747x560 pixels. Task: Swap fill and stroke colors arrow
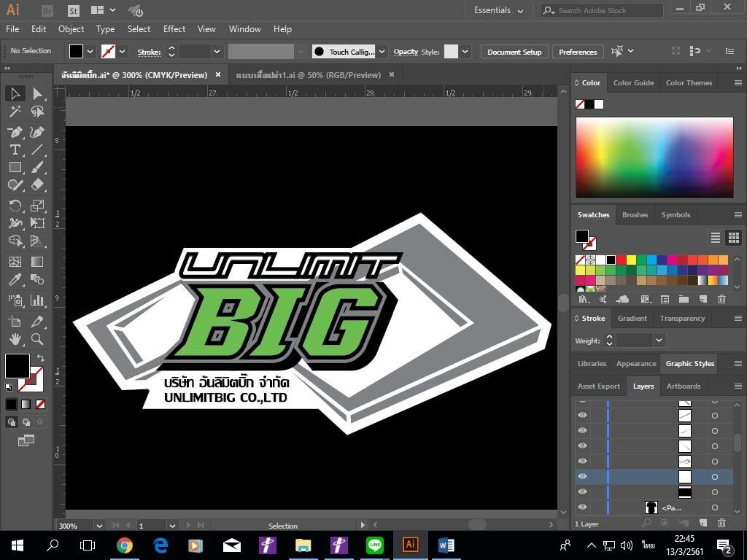pyautogui.click(x=41, y=358)
